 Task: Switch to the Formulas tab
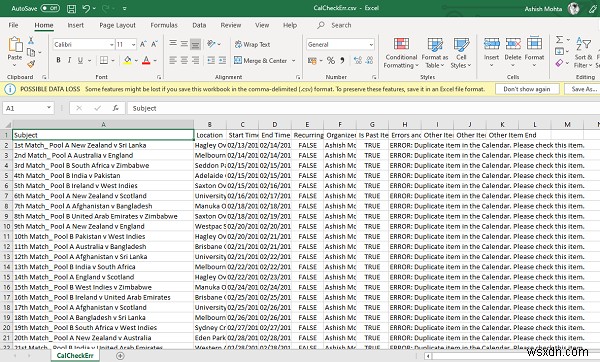tap(164, 25)
